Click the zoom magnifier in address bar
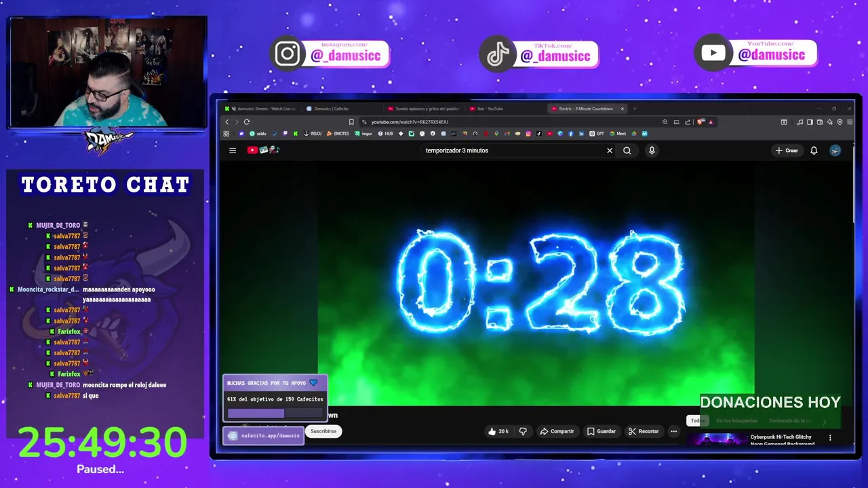868x488 pixels. tap(665, 122)
